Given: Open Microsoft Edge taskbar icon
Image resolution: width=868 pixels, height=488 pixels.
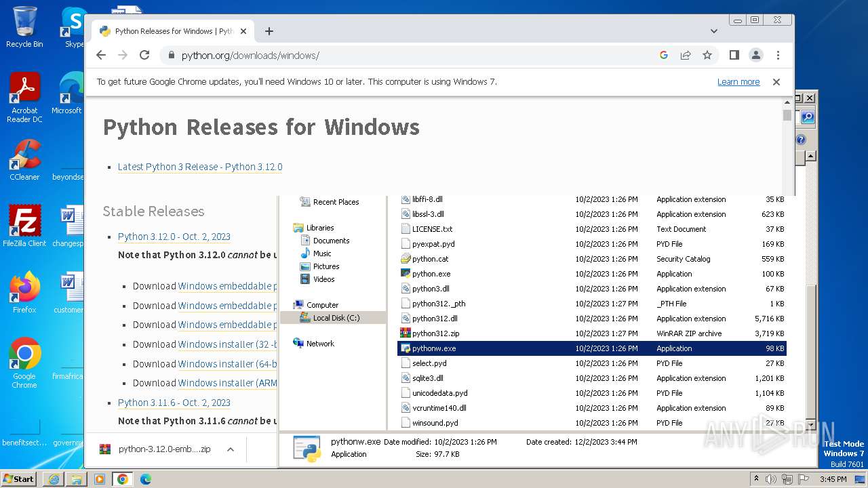Looking at the screenshot, I should click(x=146, y=479).
